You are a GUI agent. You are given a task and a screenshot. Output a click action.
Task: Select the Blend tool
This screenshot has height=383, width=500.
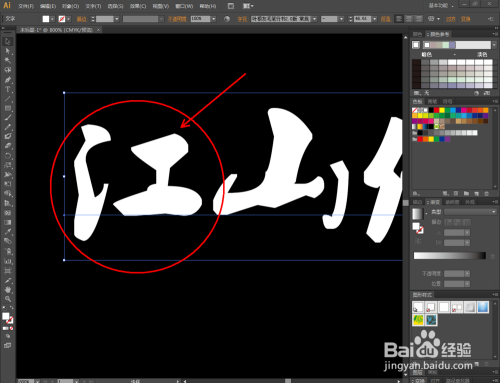pyautogui.click(x=8, y=241)
